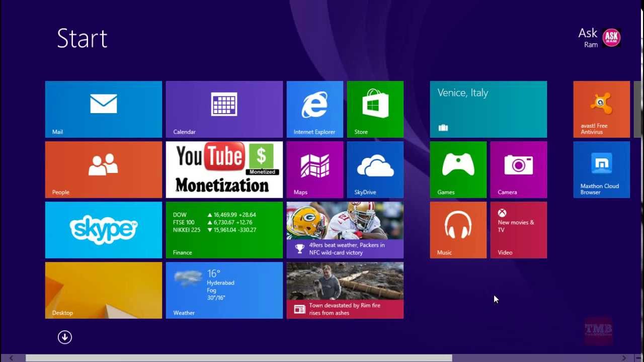The image size is (644, 362).
Task: Open the YouTube Monetization tile
Action: pos(224,169)
